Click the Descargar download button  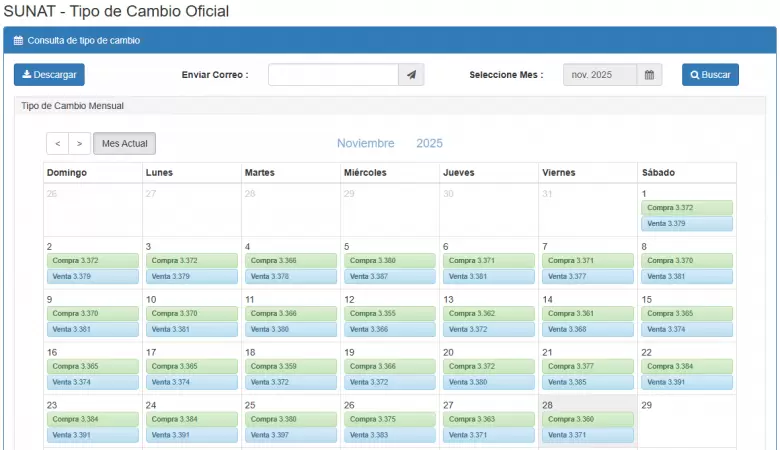[x=49, y=75]
